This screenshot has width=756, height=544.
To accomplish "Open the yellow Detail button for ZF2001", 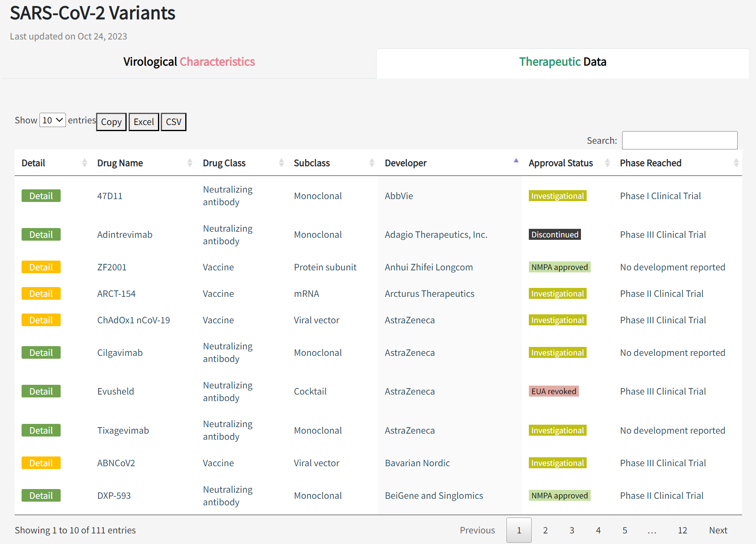I will click(41, 267).
